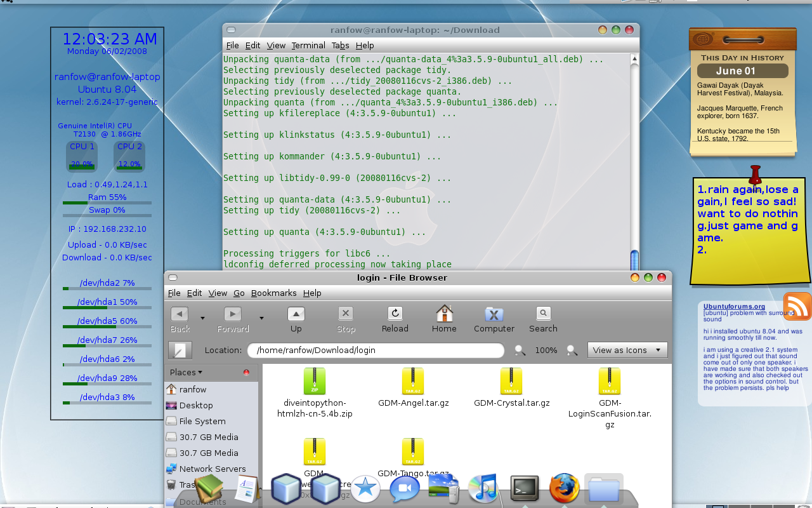The height and width of the screenshot is (508, 812).
Task: Open the Terminal icon in the dock
Action: 525,489
